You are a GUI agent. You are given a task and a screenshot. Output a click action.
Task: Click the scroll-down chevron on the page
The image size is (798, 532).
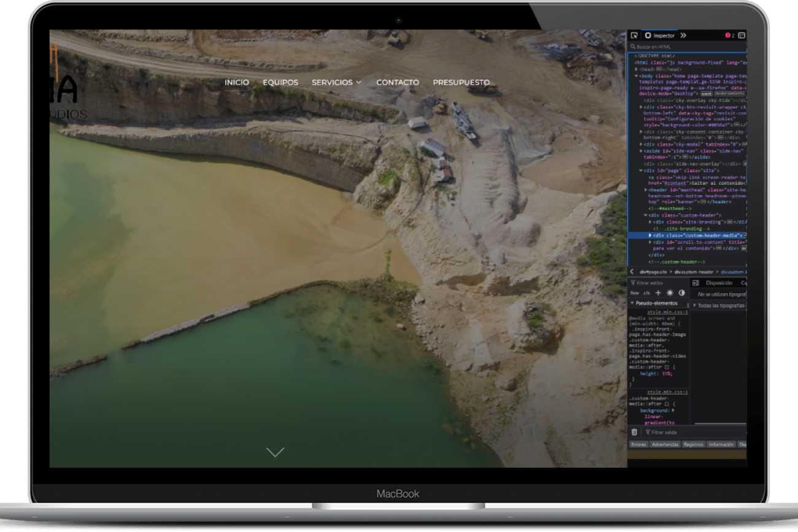pos(275,452)
